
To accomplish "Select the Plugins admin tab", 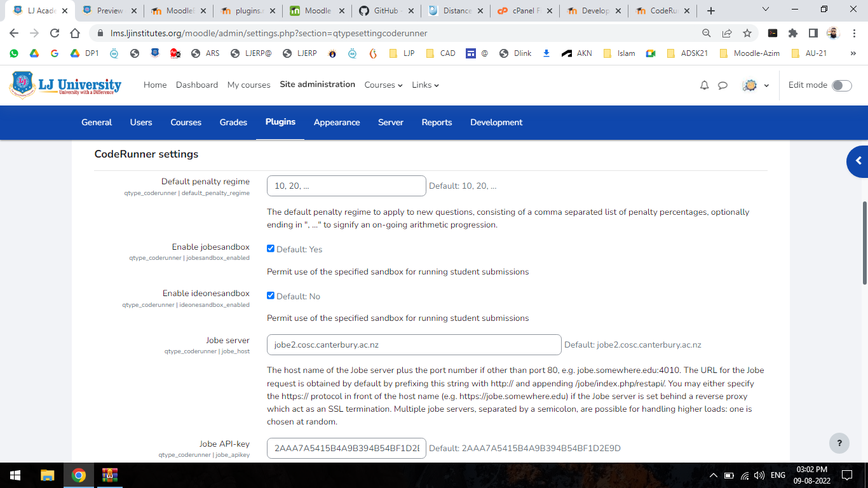I will (280, 122).
